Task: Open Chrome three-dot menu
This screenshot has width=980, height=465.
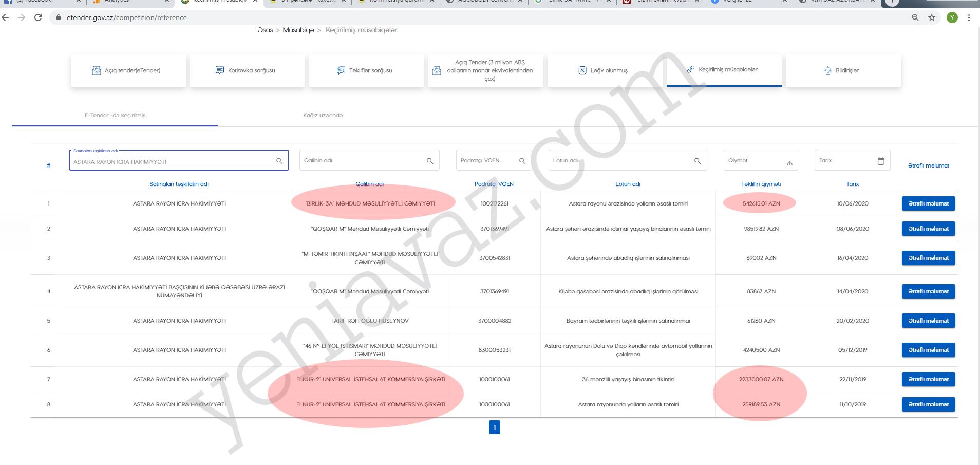Action: [x=969, y=17]
